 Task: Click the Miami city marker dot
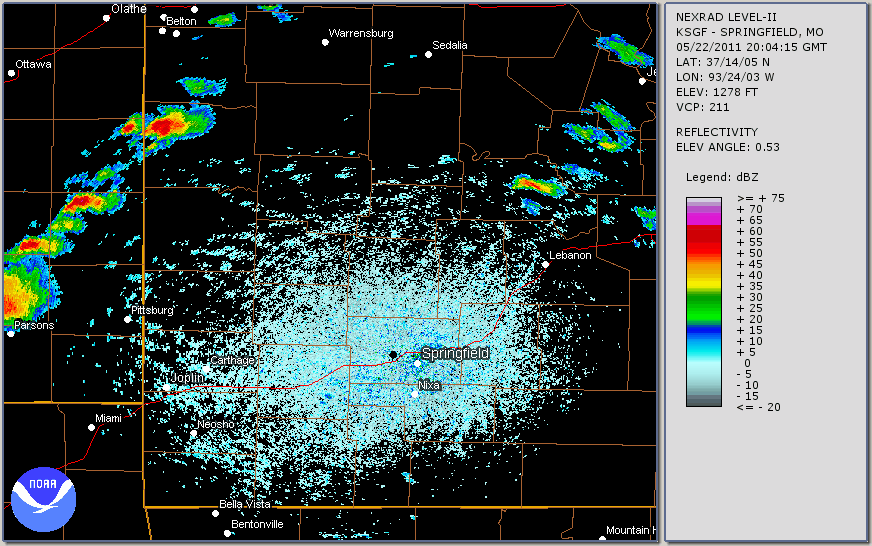[91, 427]
